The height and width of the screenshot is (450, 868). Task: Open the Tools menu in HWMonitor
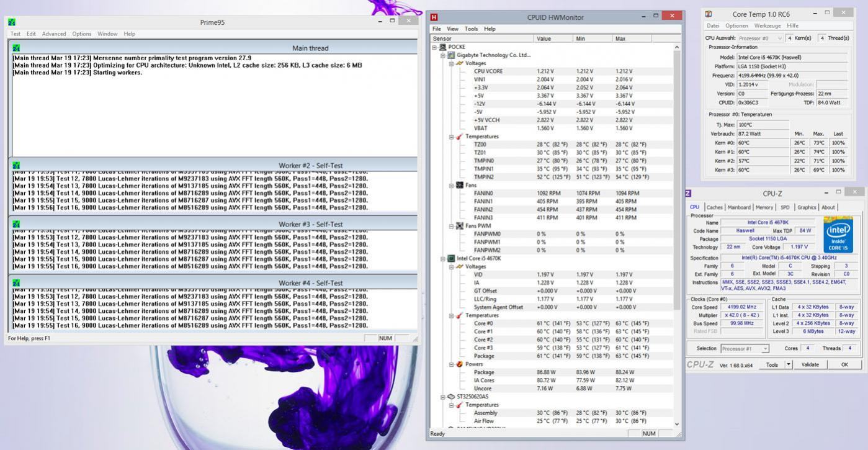pos(472,29)
